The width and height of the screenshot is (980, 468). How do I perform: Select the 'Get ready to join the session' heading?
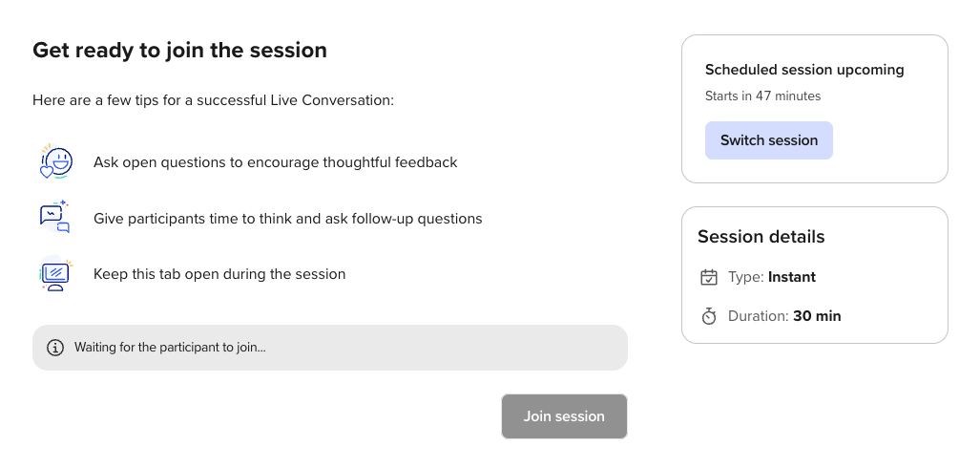tap(179, 50)
